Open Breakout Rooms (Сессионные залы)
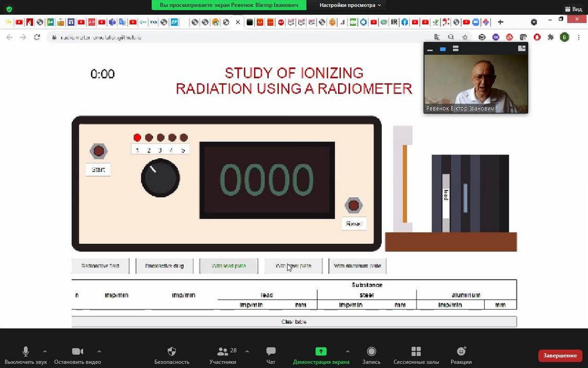 (416, 352)
